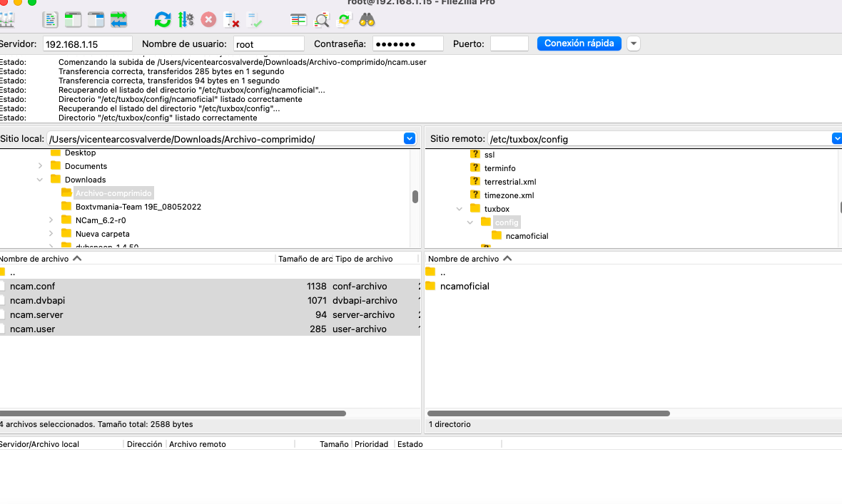Open the binoculars file search
The width and height of the screenshot is (842, 504).
click(367, 20)
